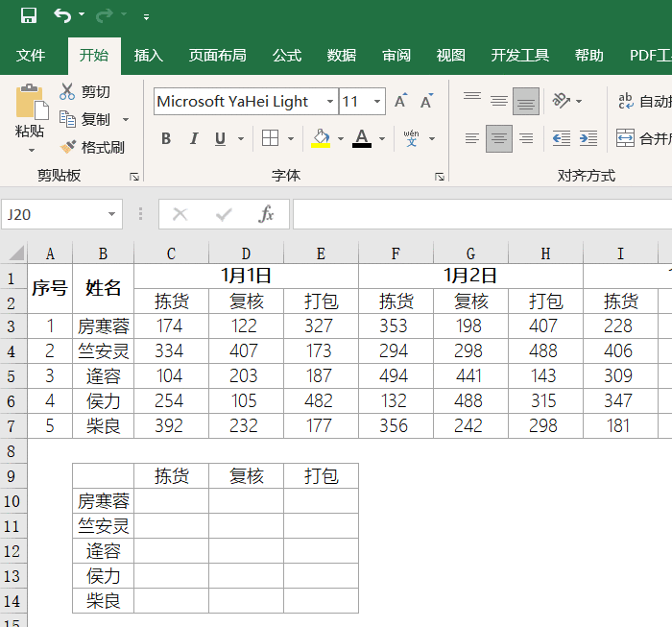Switch to the 审阅 tab

tap(396, 56)
